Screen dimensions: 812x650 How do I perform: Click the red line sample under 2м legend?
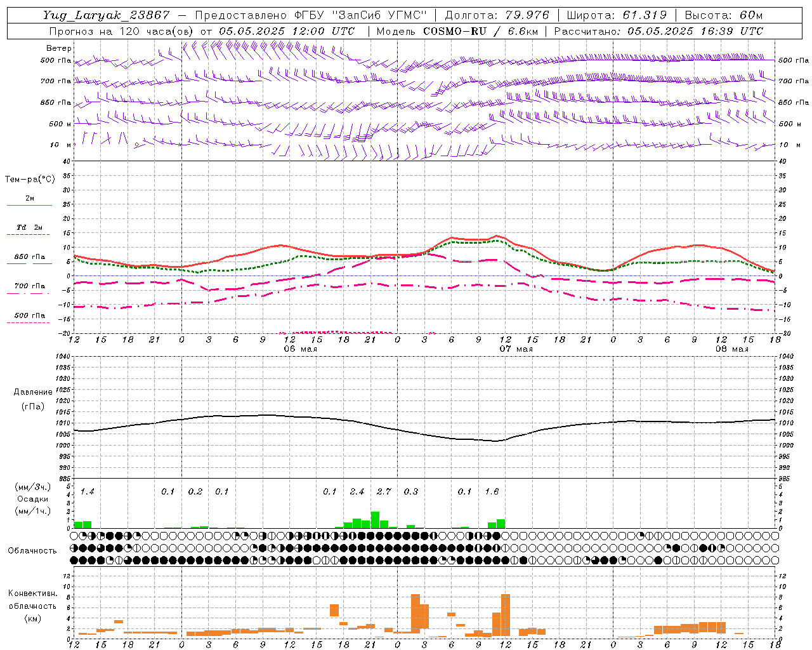29,206
